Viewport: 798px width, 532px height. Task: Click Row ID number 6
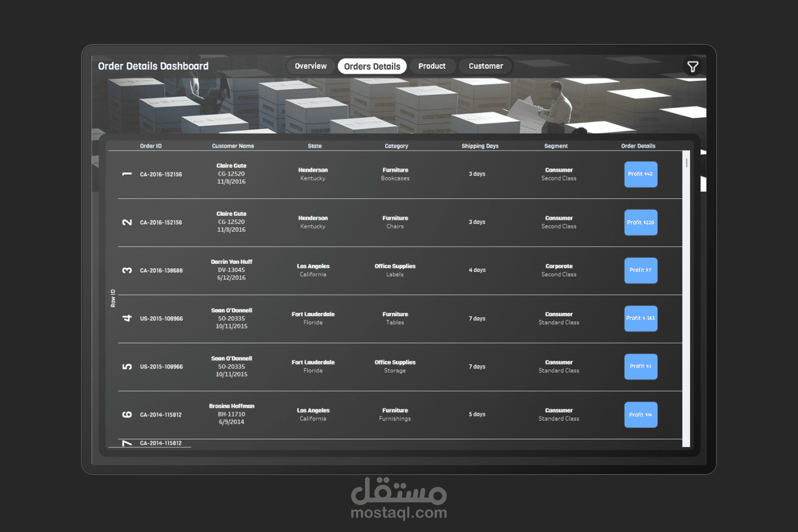[x=127, y=415]
